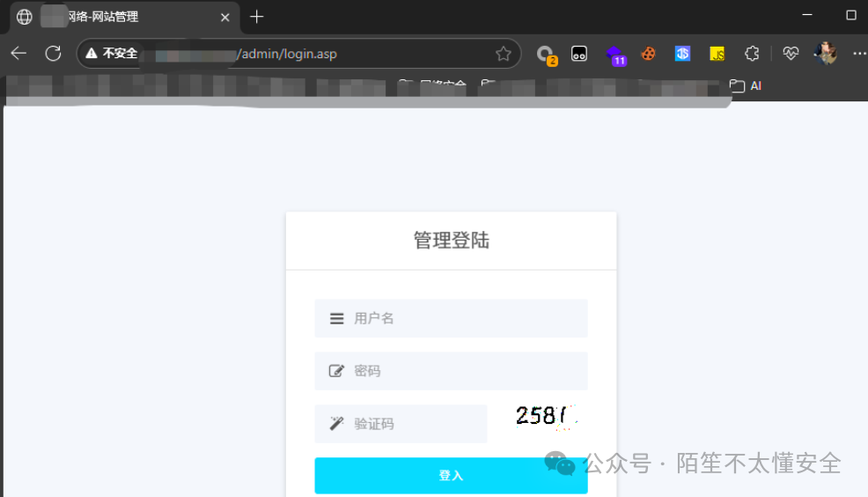Open the extension with the orange 2 badge
This screenshot has height=497, width=868.
(x=546, y=55)
